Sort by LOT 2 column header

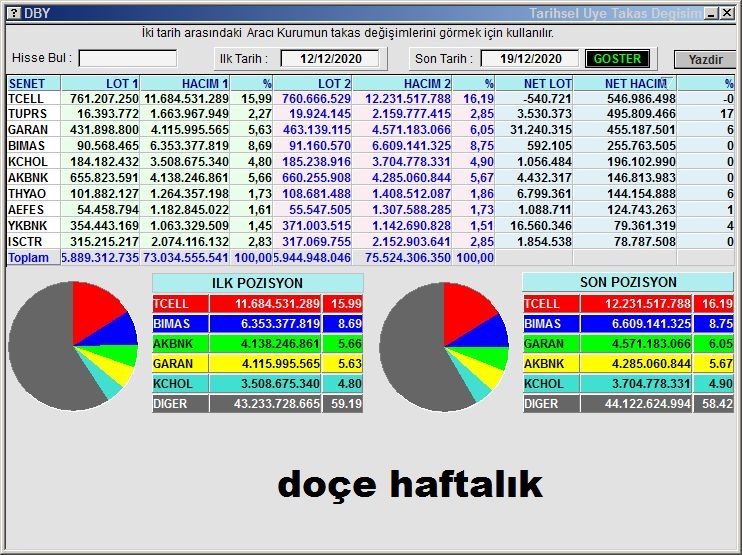313,83
